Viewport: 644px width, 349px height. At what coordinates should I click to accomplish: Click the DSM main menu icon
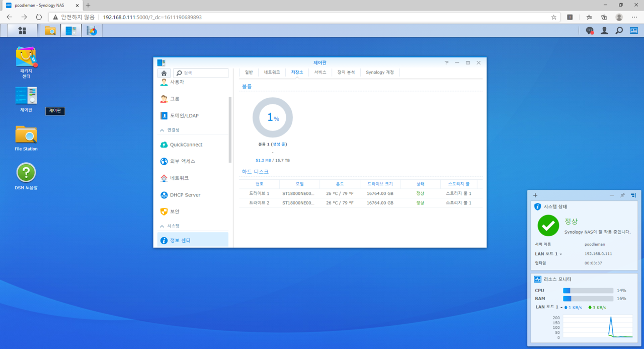point(22,31)
